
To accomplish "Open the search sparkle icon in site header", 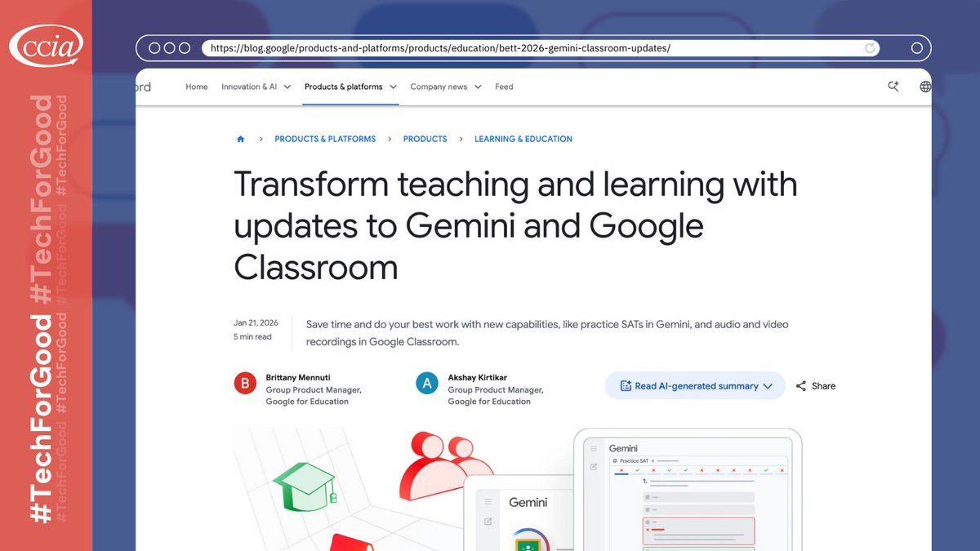I will click(893, 87).
